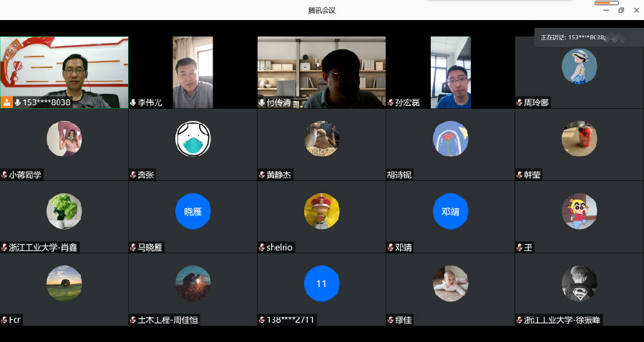Click shelrio's avatar picture
The image size is (644, 342).
coord(321,211)
